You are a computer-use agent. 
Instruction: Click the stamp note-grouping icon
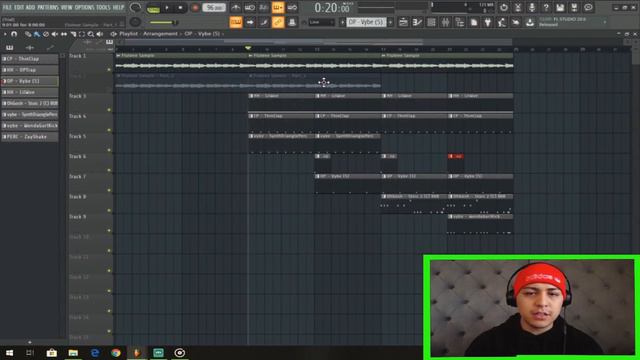(292, 22)
